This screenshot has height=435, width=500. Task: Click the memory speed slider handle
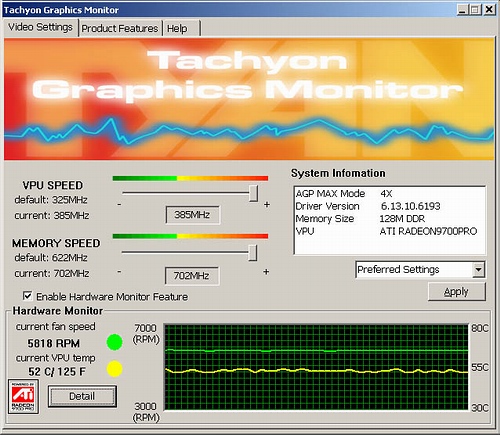coord(253,253)
